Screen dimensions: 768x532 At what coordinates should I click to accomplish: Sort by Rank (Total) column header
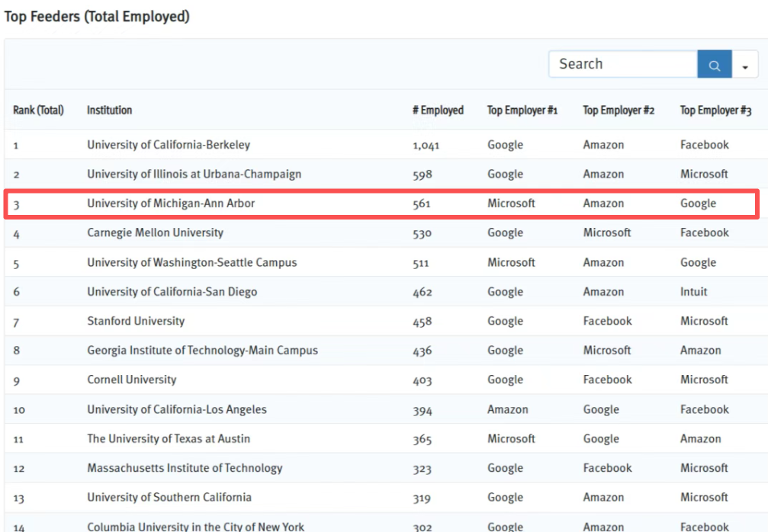tap(38, 111)
